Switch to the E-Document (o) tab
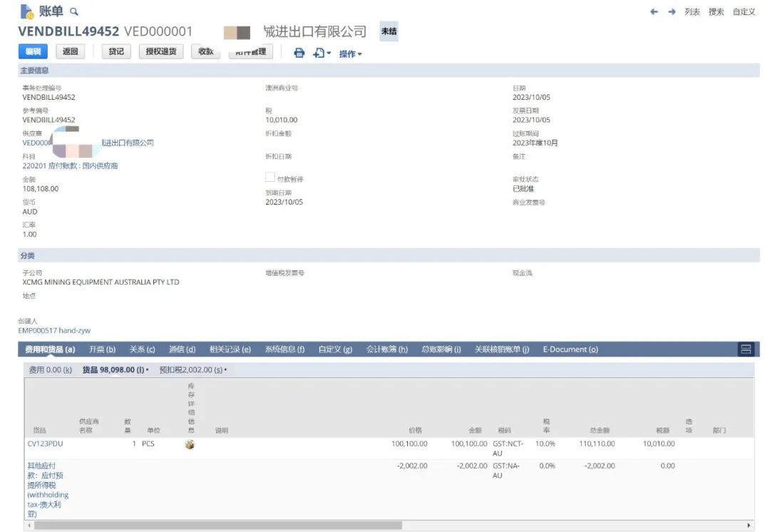770x532 pixels. pyautogui.click(x=570, y=349)
